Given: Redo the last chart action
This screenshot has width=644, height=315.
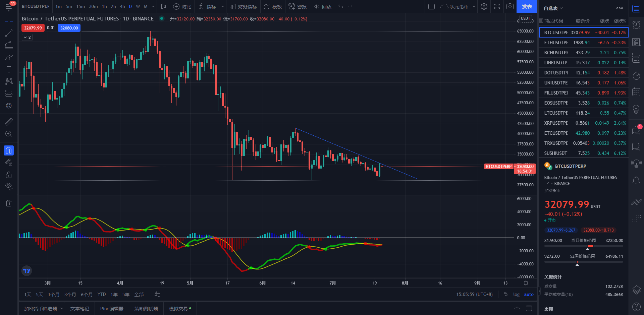Looking at the screenshot, I should click(350, 6).
